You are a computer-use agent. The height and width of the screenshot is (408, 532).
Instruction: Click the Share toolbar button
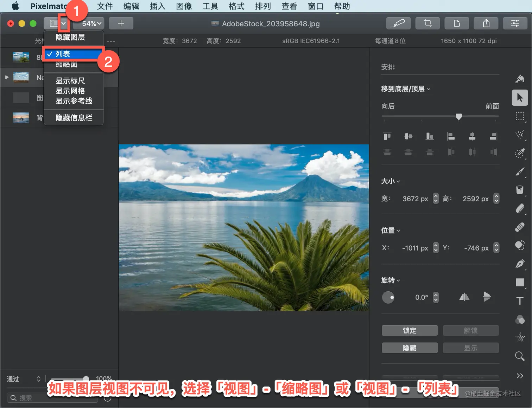pyautogui.click(x=486, y=24)
